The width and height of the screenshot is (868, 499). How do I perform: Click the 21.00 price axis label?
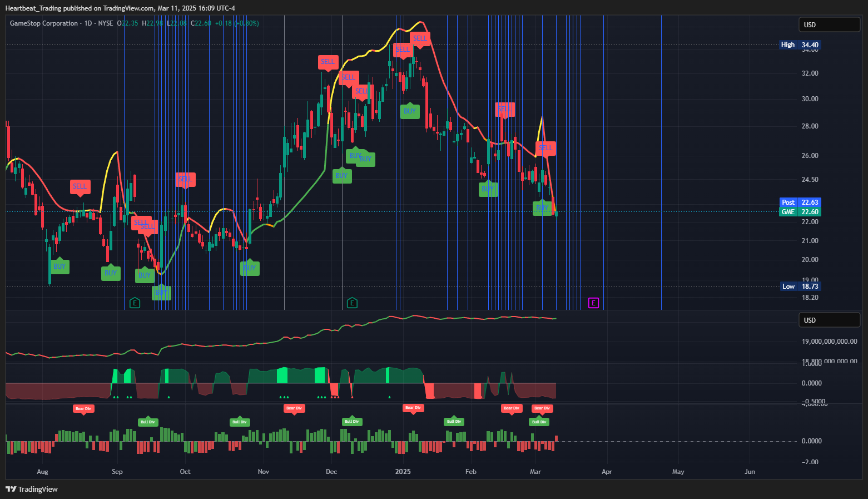pos(810,241)
